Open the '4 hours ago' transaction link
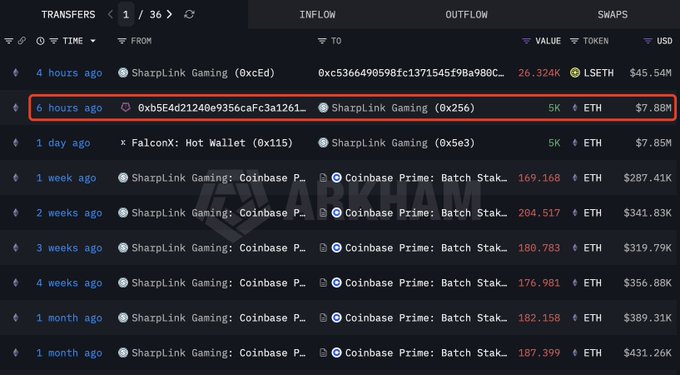The width and height of the screenshot is (680, 375). tap(69, 73)
